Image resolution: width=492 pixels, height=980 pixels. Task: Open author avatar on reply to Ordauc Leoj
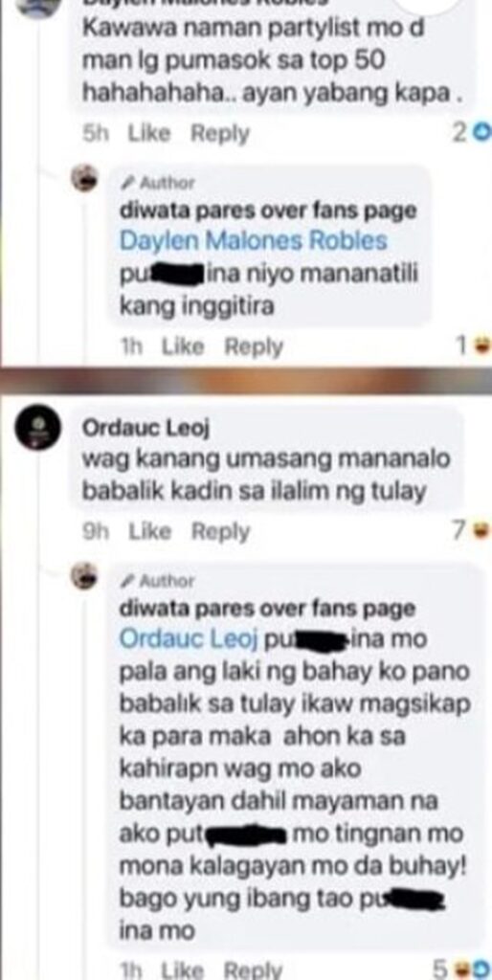coord(85,576)
